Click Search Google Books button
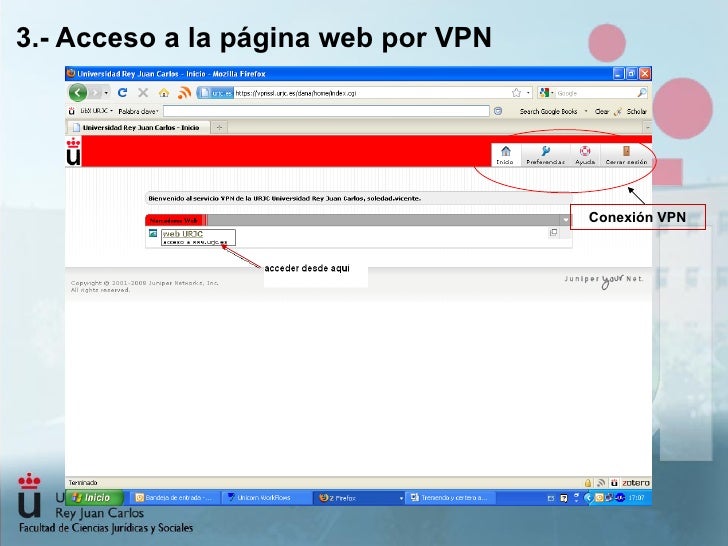The width and height of the screenshot is (728, 546). coord(548,111)
